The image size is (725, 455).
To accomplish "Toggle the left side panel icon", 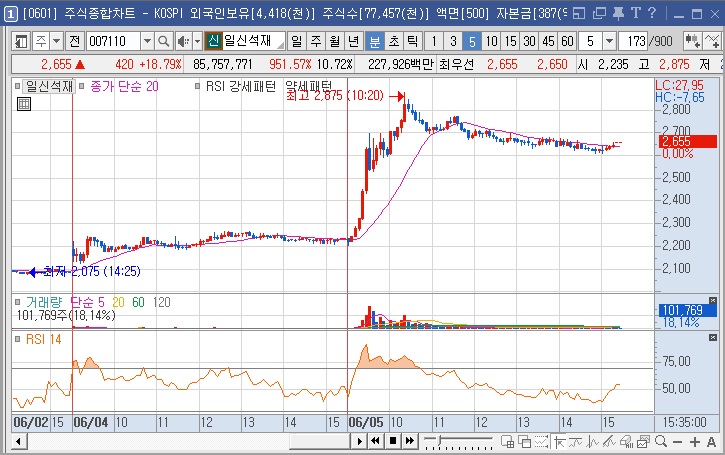I will 22,41.
